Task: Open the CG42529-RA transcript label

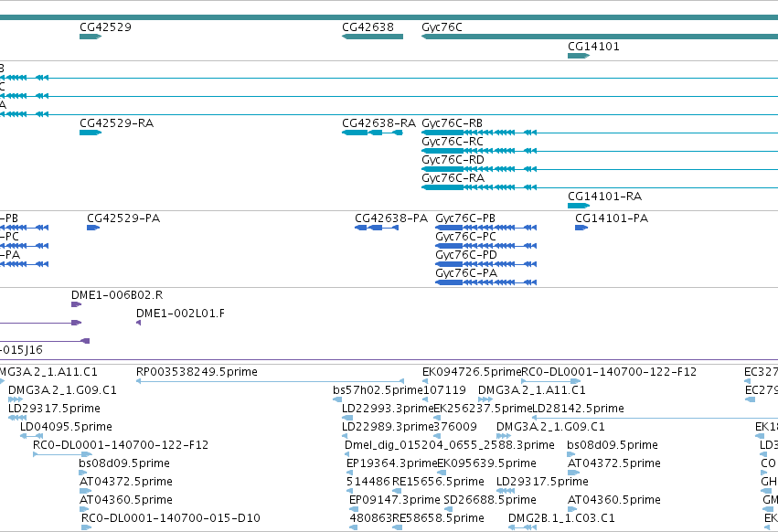Action: (x=117, y=123)
